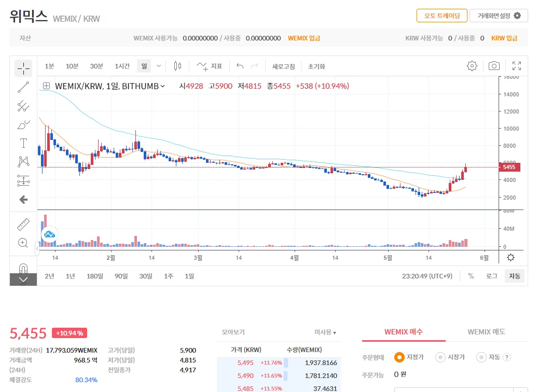Select the long position forecasting tool
Screen dimensions: 538x392
coord(23,180)
